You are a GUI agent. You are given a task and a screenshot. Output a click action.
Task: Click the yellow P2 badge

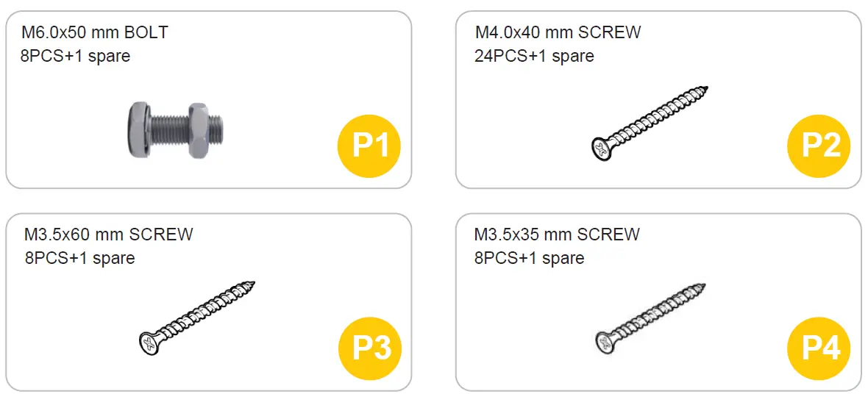click(819, 146)
